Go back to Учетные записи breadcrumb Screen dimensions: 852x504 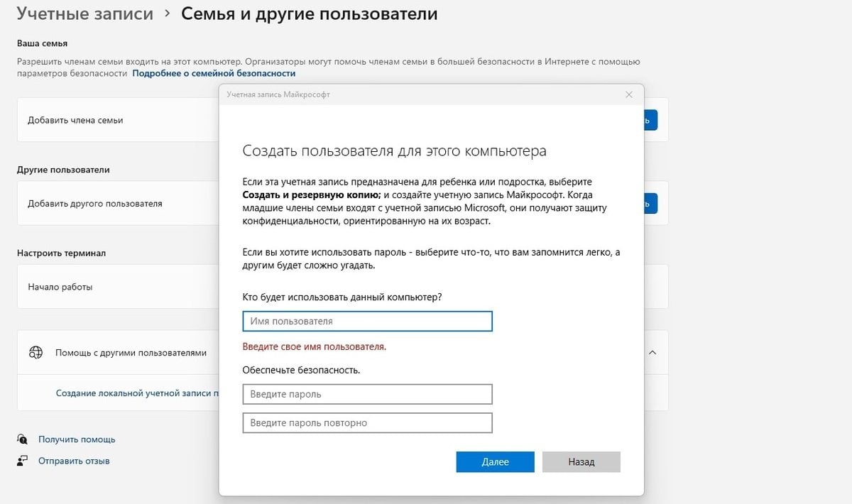pyautogui.click(x=85, y=13)
